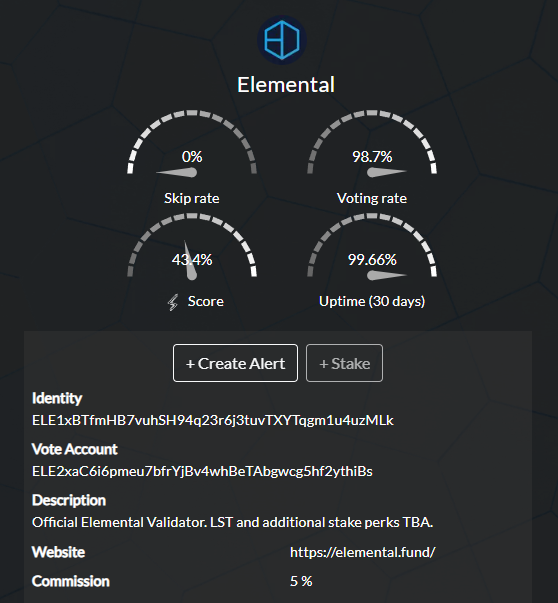558x603 pixels.
Task: Click the Elemental validator name heading
Action: tap(286, 85)
